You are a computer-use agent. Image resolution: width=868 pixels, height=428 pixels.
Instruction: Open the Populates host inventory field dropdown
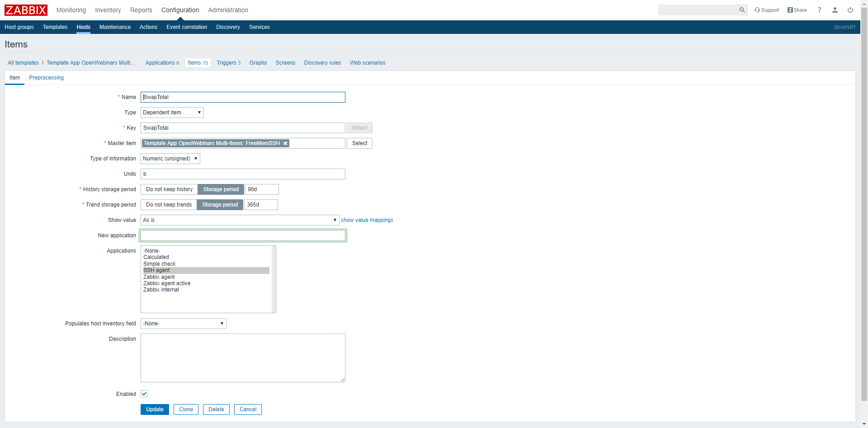tap(183, 324)
